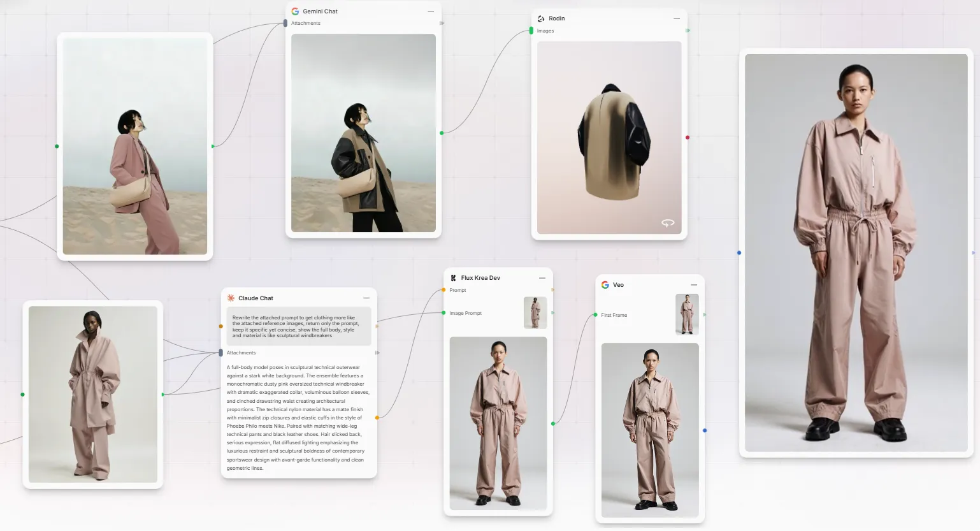Click the Google icon on Gemini Chat node
The height and width of the screenshot is (531, 980).
[x=295, y=11]
